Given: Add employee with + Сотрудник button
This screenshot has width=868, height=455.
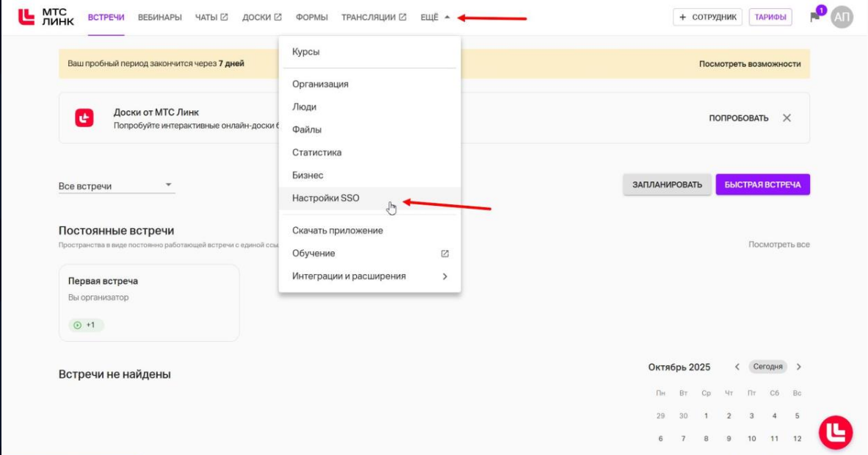Looking at the screenshot, I should point(707,17).
